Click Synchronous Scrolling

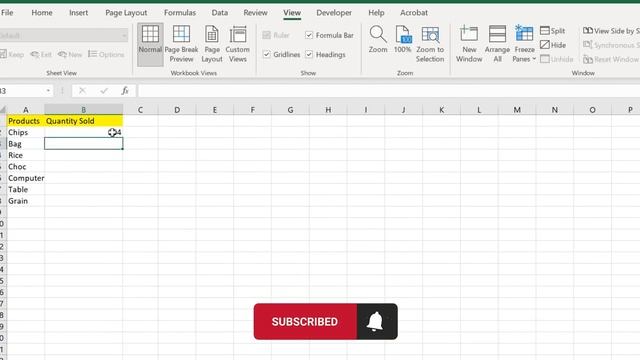pos(611,45)
